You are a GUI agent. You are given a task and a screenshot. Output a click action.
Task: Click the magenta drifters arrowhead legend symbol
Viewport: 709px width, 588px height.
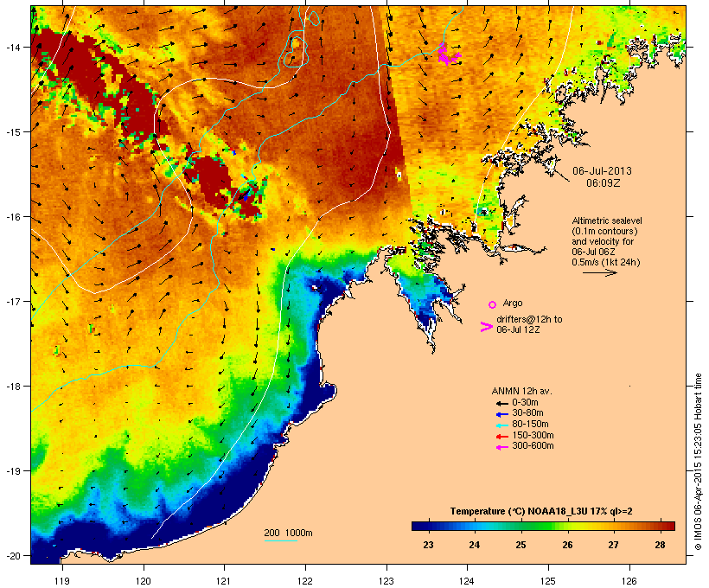pyautogui.click(x=486, y=327)
